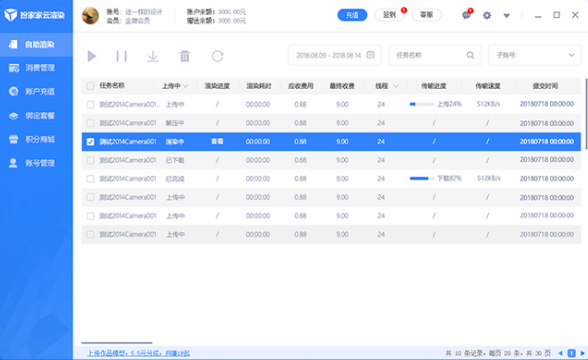Click the user avatar picture
This screenshot has height=360, width=588.
click(90, 16)
